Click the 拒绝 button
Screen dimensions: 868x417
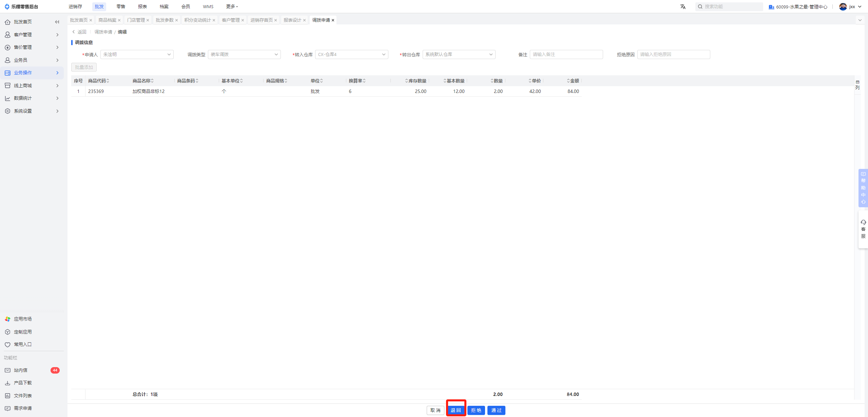pos(476,410)
